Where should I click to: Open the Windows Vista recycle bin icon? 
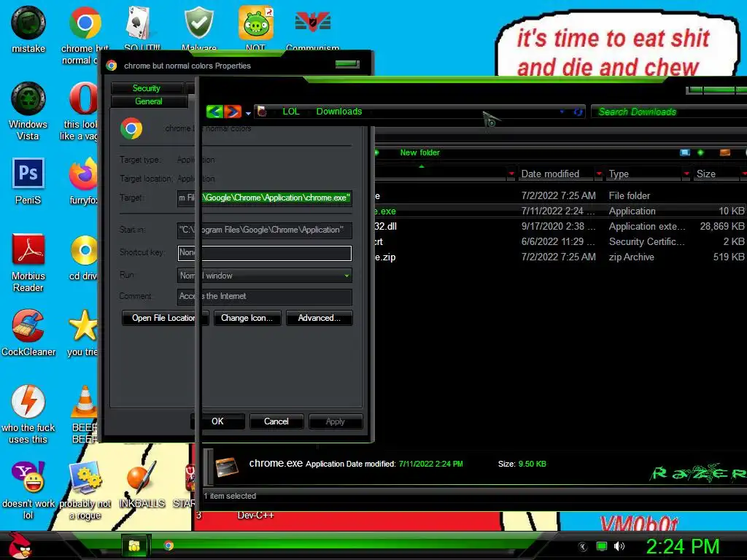(28, 111)
